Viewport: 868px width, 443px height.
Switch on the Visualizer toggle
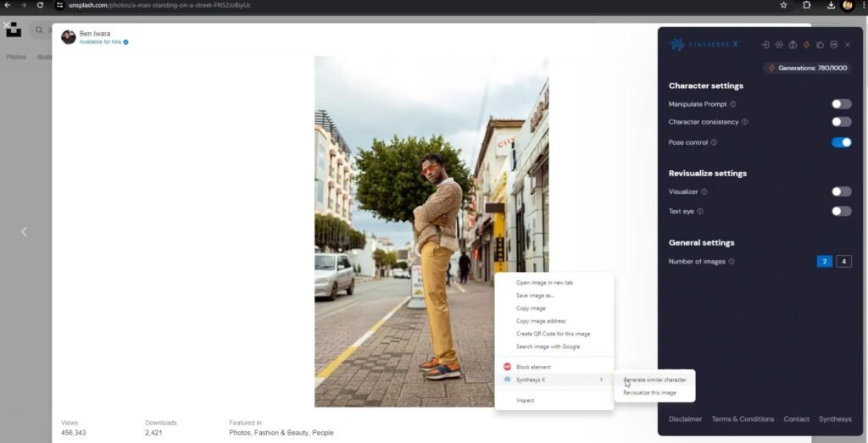click(x=841, y=191)
